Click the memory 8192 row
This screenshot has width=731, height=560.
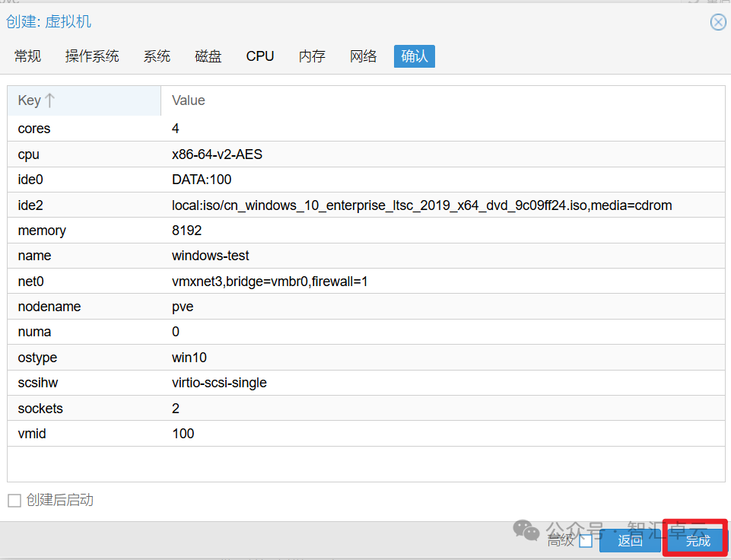365,231
